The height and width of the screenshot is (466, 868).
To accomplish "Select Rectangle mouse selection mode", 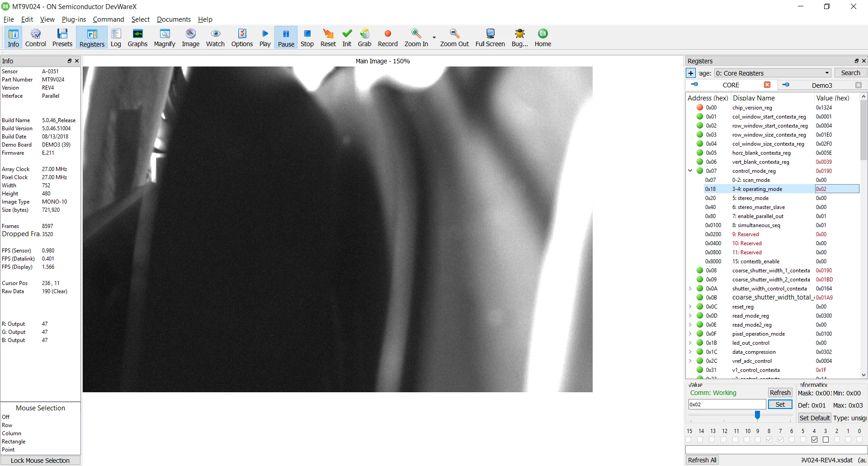I will point(14,442).
